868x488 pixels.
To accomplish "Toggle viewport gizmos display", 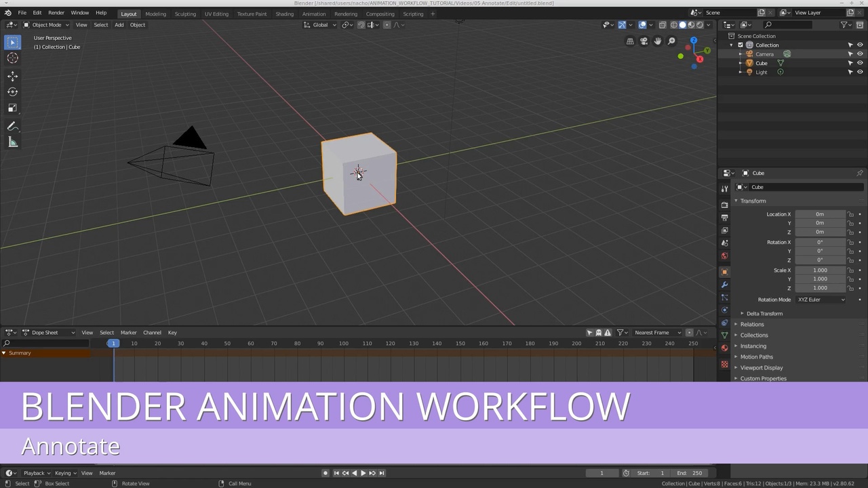I will tap(622, 25).
